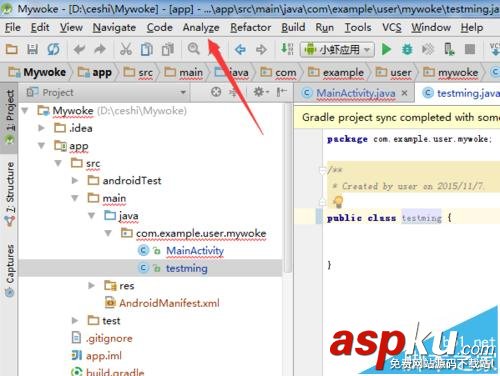The width and height of the screenshot is (500, 376).
Task: Expand the res folder arrow
Action: coord(91,286)
